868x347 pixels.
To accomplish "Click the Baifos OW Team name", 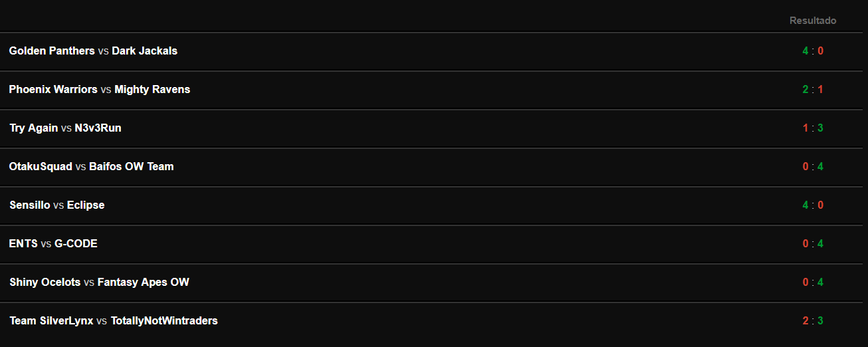I will [x=132, y=166].
